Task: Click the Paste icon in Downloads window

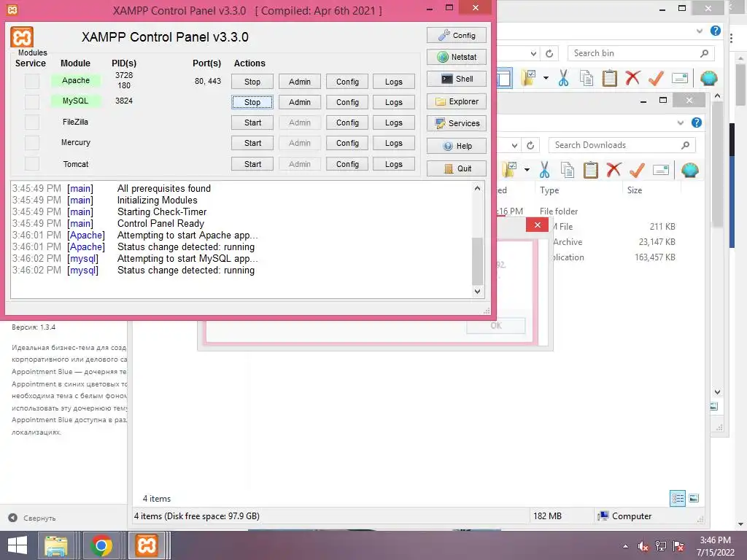Action: [x=590, y=170]
